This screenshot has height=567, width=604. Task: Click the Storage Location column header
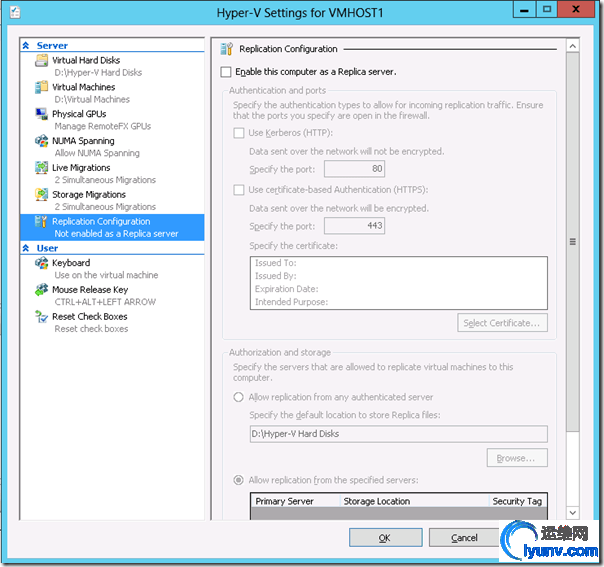click(414, 501)
